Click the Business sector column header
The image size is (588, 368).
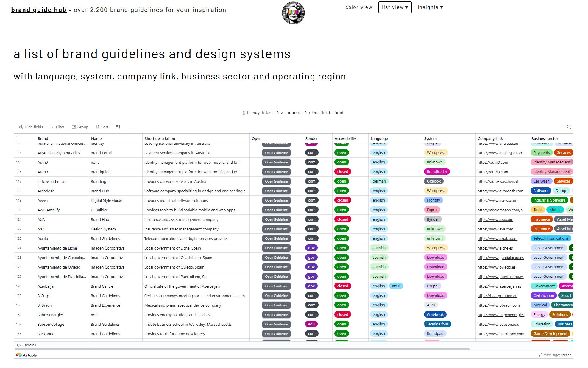[545, 138]
